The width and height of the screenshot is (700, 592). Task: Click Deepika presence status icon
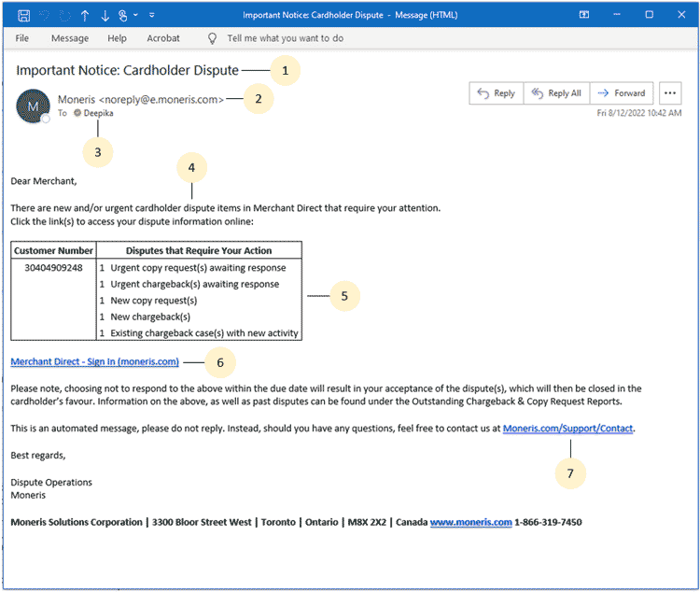coord(77,113)
